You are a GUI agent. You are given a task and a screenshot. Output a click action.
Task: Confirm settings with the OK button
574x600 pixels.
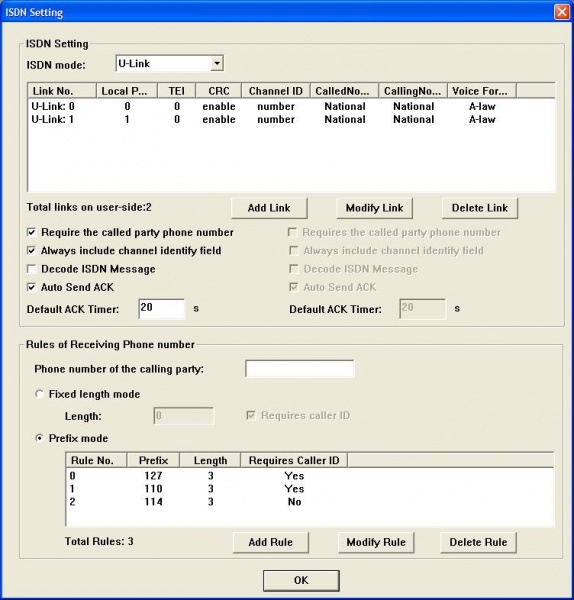pos(301,580)
